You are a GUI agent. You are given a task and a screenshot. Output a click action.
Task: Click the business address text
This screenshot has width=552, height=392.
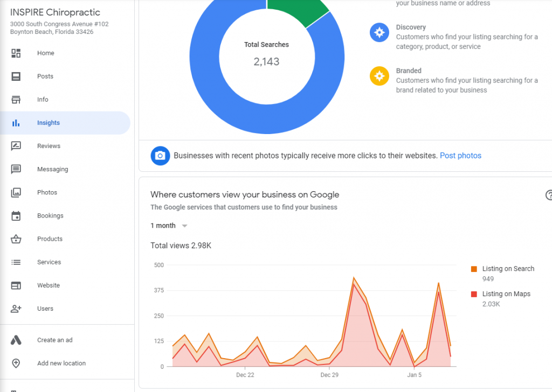click(59, 28)
